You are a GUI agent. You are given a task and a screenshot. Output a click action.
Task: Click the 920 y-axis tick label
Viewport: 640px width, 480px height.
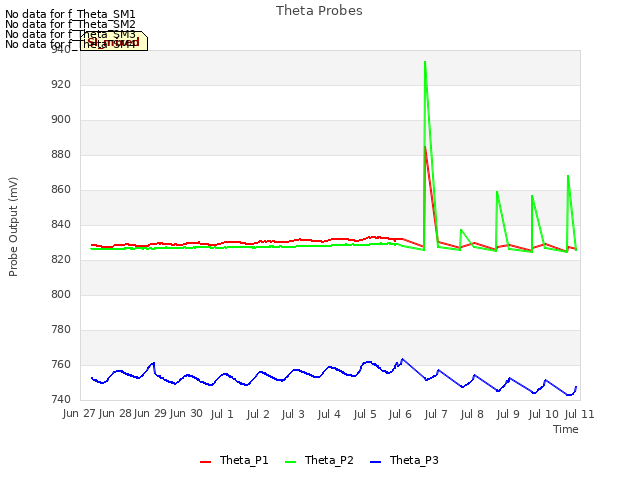tap(61, 84)
